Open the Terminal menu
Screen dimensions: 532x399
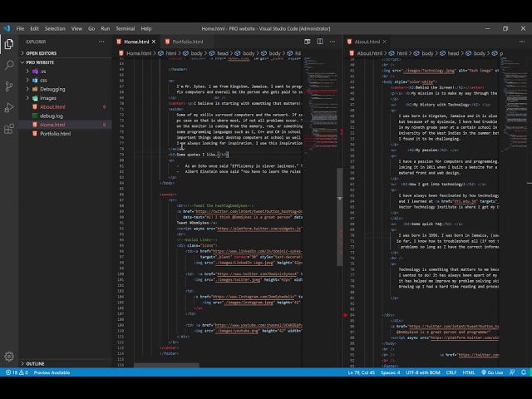[126, 28]
